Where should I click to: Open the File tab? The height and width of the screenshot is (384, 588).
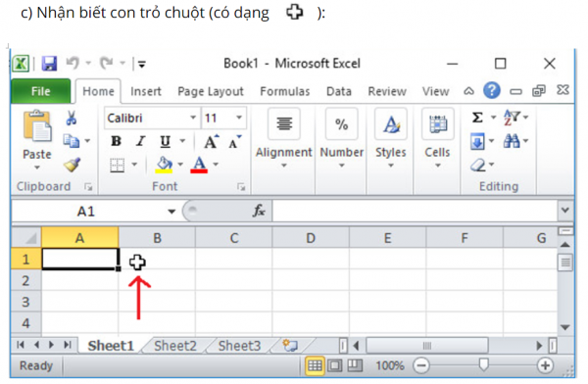coord(40,91)
